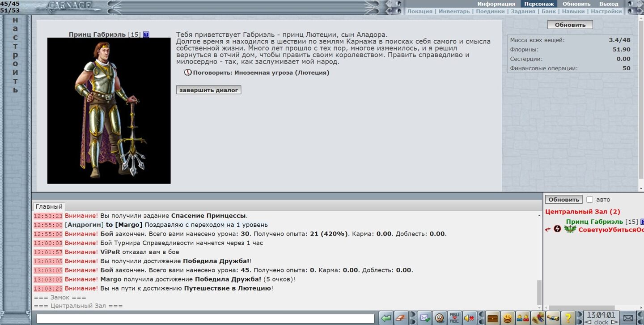
Task: Open the Банк submenu link
Action: pyautogui.click(x=549, y=11)
